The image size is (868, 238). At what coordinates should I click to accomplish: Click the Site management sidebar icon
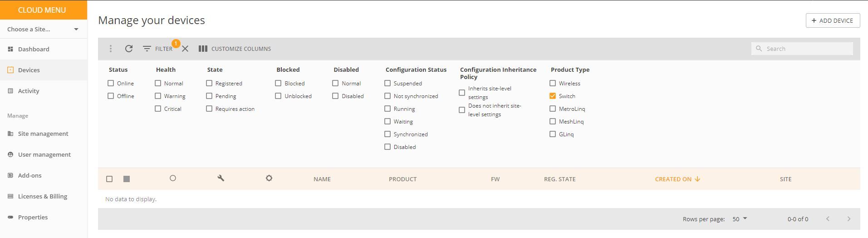(10, 134)
